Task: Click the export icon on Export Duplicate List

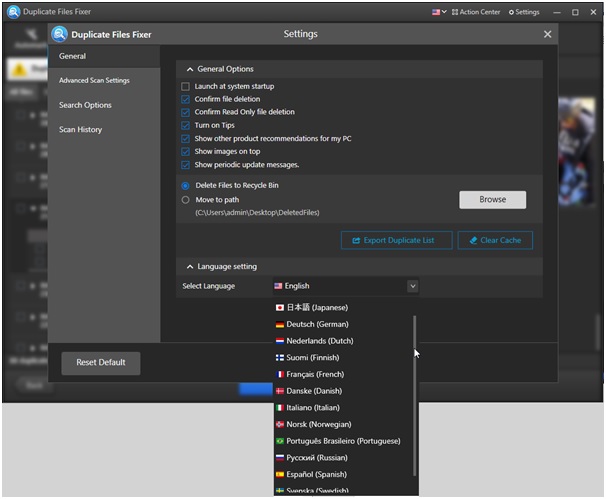Action: tap(356, 240)
